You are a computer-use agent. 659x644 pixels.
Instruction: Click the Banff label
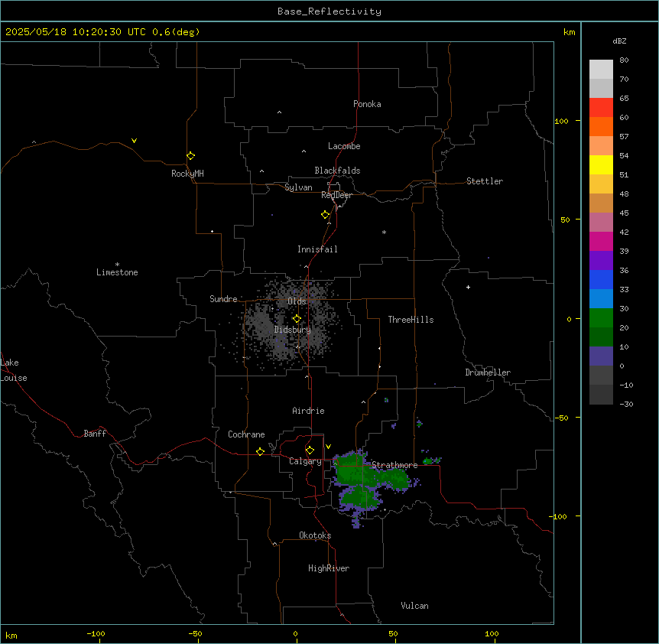point(95,434)
